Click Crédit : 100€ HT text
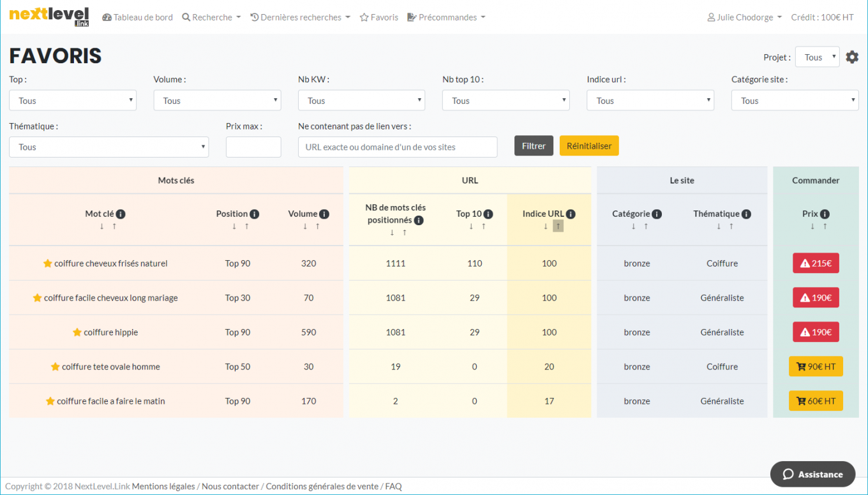868x495 pixels. (x=822, y=17)
